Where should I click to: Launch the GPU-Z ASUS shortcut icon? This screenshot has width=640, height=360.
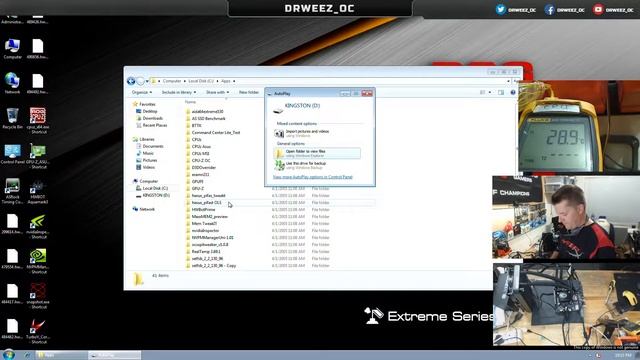click(x=38, y=156)
